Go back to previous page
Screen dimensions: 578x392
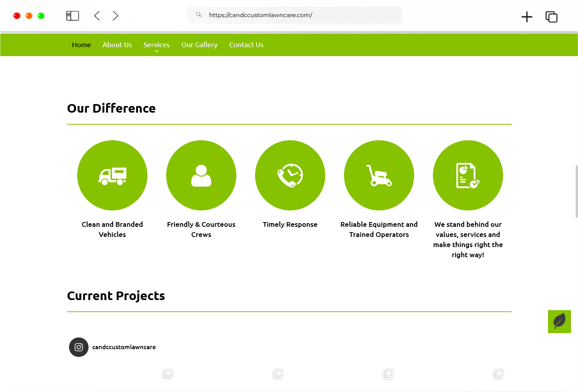[97, 16]
